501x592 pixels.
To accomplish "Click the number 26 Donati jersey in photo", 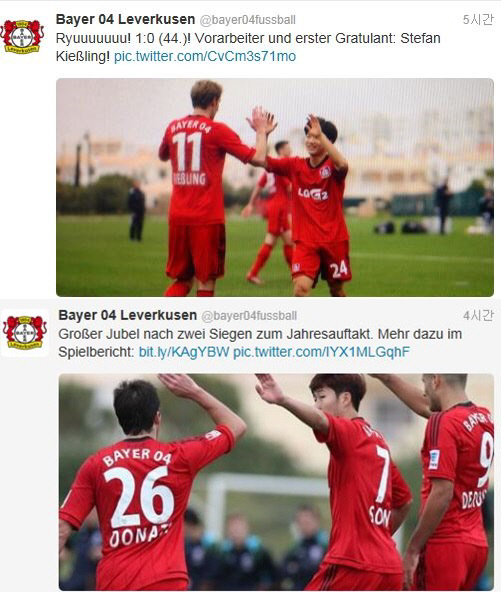I will coord(145,508).
